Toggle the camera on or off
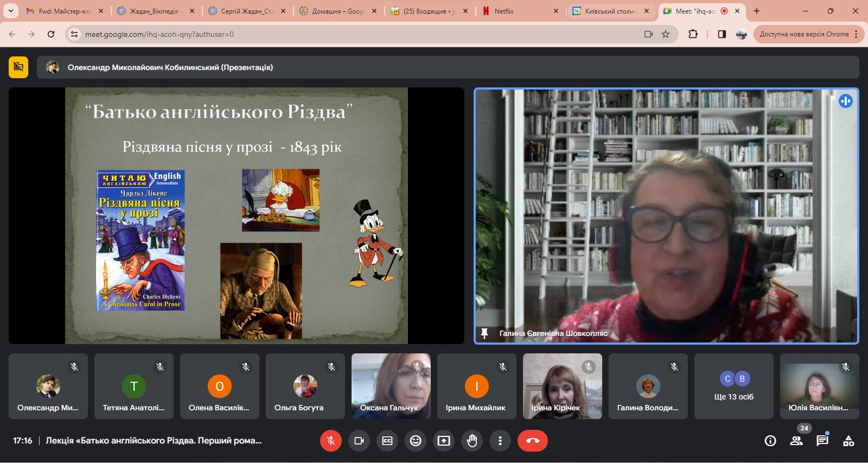 359,441
